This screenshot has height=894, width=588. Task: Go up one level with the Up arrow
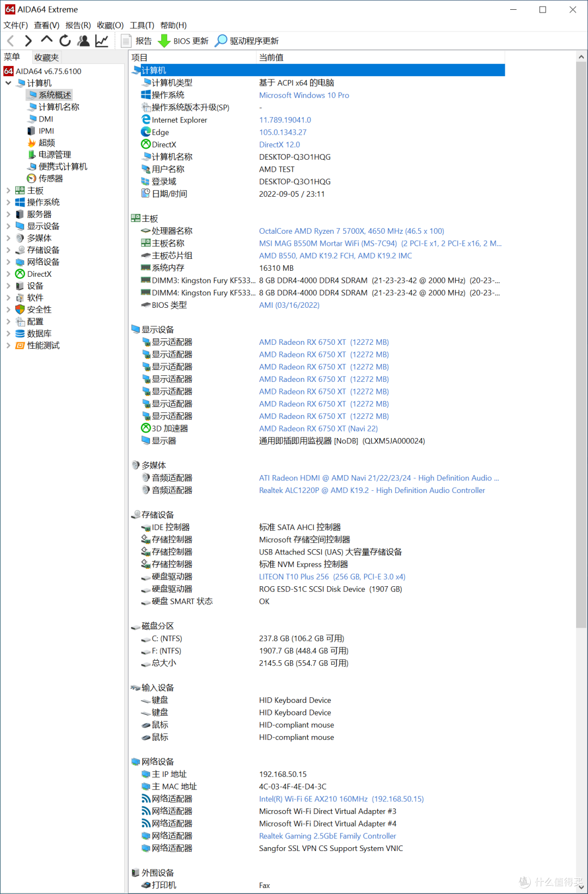pos(47,40)
